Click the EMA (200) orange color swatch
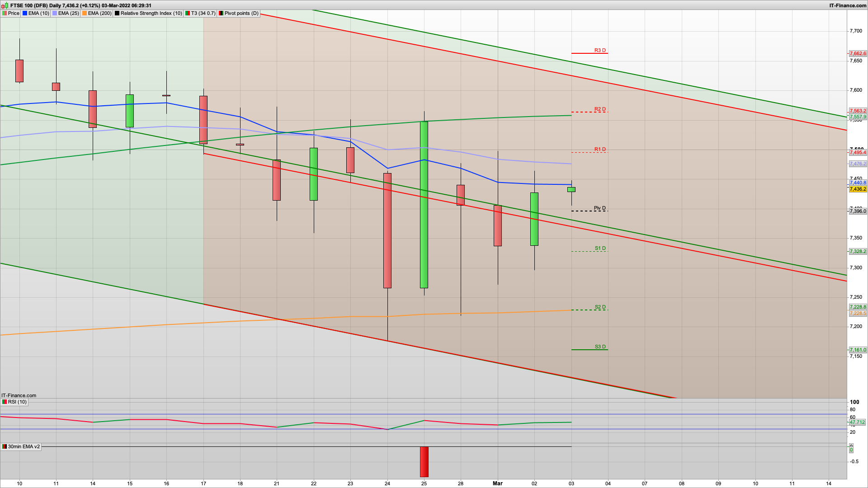The width and height of the screenshot is (868, 488). pos(85,13)
